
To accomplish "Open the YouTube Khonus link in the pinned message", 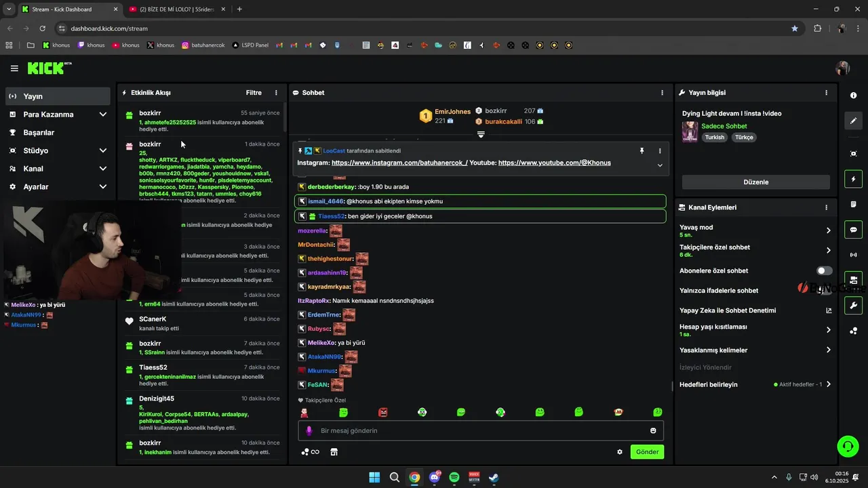I will pyautogui.click(x=554, y=163).
